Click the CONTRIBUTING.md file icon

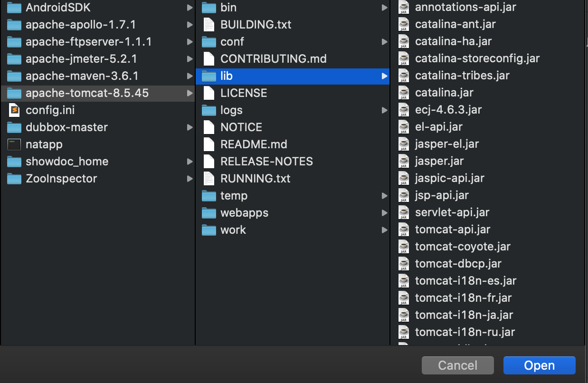point(209,59)
